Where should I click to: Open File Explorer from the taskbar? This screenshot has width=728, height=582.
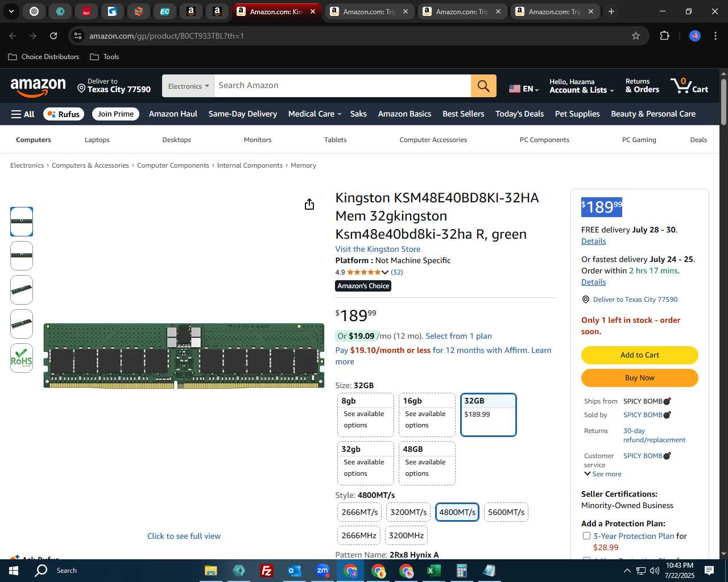coord(210,571)
